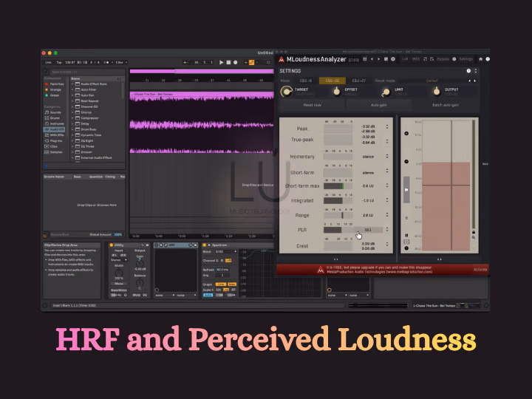The image size is (532, 399).
Task: Click the next preset arrow in MLoudnessAnalyzer header
Action: pyautogui.click(x=378, y=59)
